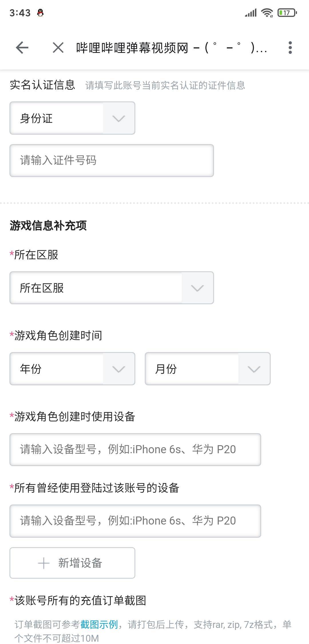
Task: Click the 新增设备 button
Action: pyautogui.click(x=72, y=563)
